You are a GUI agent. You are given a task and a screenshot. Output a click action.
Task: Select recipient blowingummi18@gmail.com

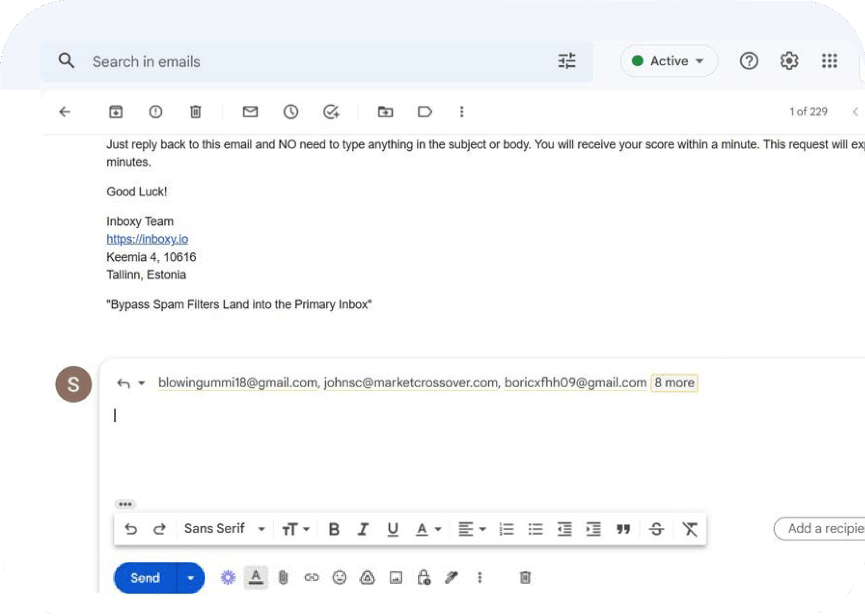(x=238, y=382)
